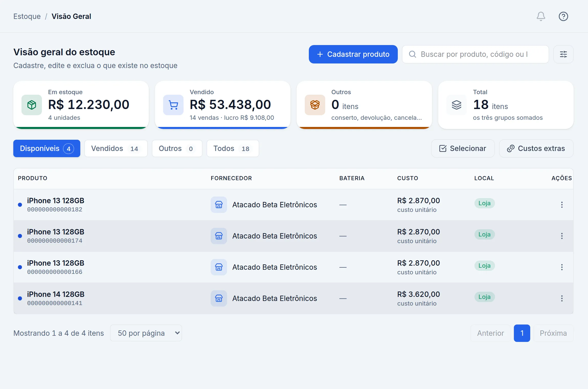This screenshot has width=588, height=389.
Task: Open the 50 por página dropdown
Action: pyautogui.click(x=146, y=333)
